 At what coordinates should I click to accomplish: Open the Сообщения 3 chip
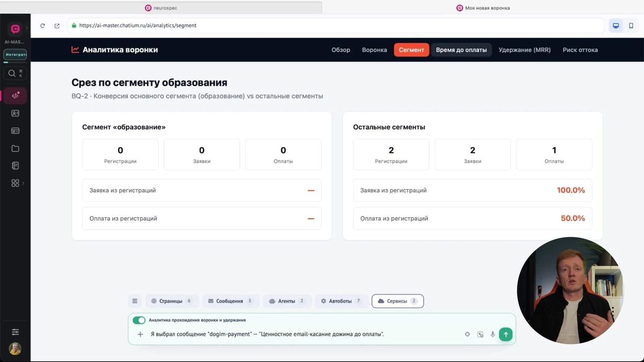coord(231,301)
